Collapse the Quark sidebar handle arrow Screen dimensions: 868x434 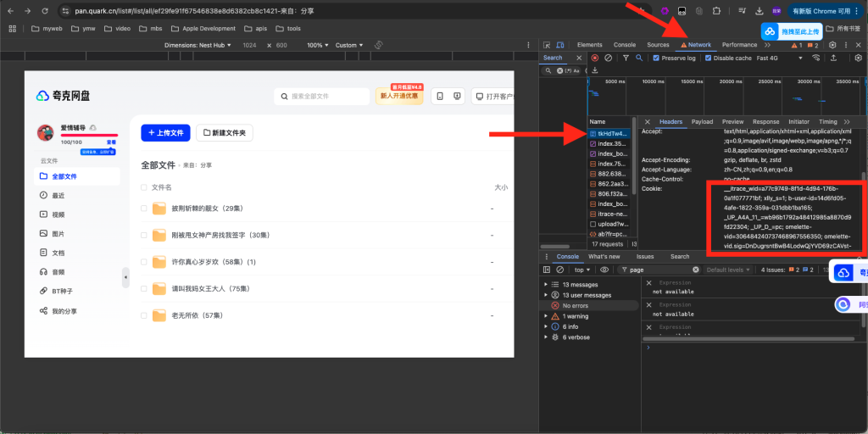125,277
